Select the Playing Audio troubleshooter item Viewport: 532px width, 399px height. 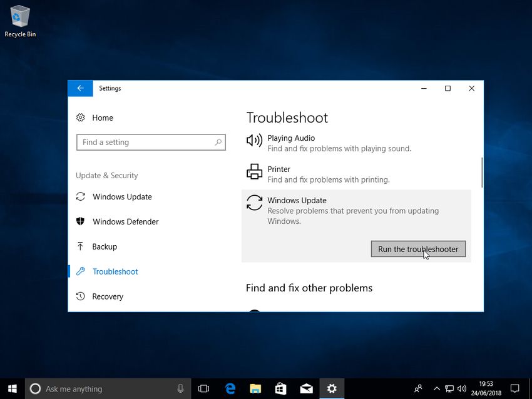356,143
